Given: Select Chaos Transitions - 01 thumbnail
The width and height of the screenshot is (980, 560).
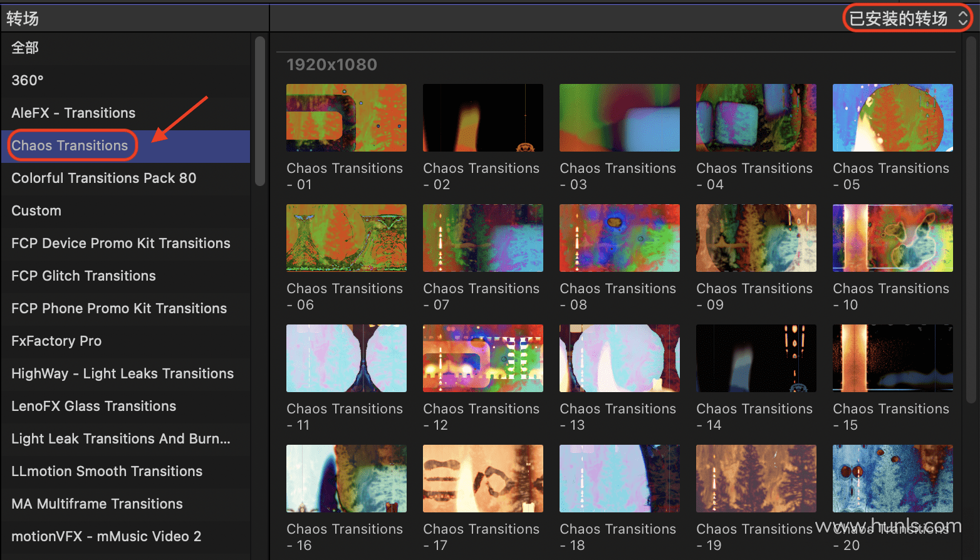Looking at the screenshot, I should (x=346, y=118).
